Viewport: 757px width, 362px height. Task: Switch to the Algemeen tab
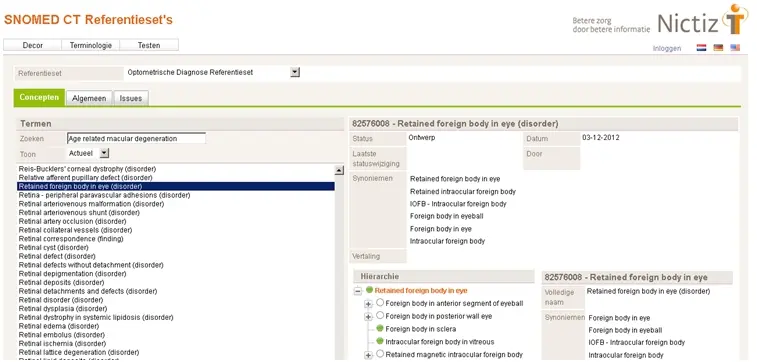pos(89,98)
